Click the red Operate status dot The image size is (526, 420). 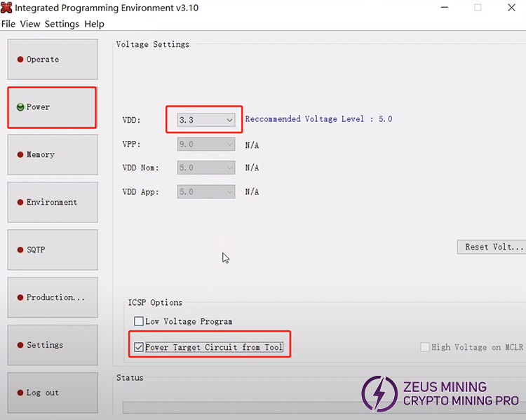[20, 60]
